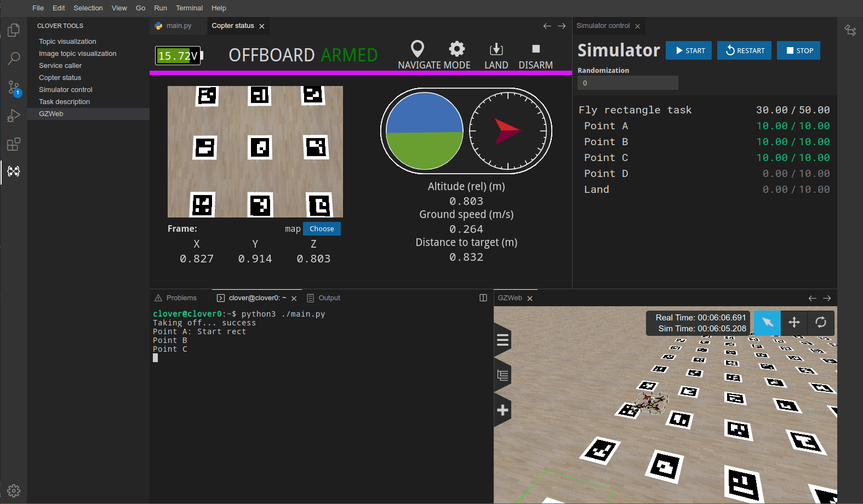Click the Navigate Mode pin icon
Viewport: 863px width, 504px height.
[x=418, y=49]
